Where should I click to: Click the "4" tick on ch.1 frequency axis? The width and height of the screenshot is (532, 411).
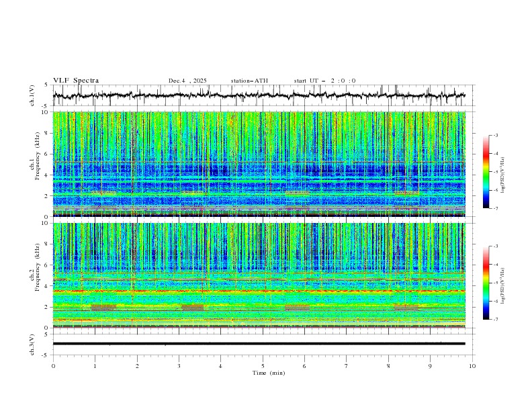pos(46,175)
